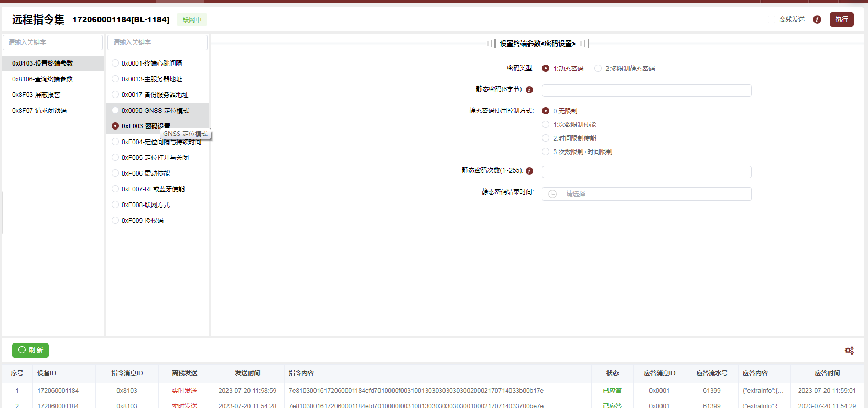Screen dimensions: 868x408
Task: Enable the 离线发送 checkbox
Action: pos(772,19)
